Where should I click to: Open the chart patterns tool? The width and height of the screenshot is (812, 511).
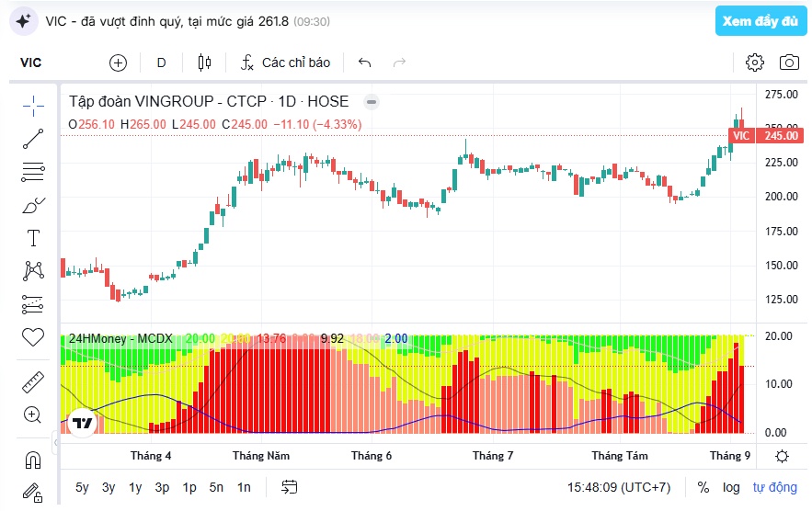33,271
